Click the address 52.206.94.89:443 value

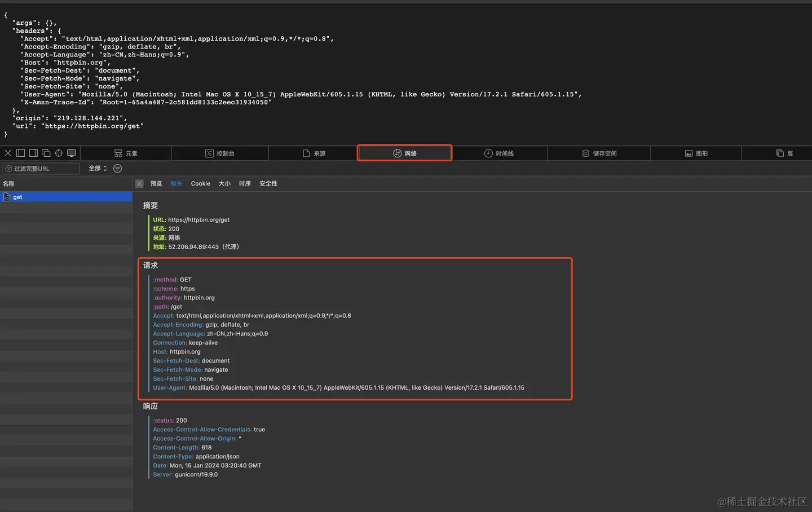193,247
